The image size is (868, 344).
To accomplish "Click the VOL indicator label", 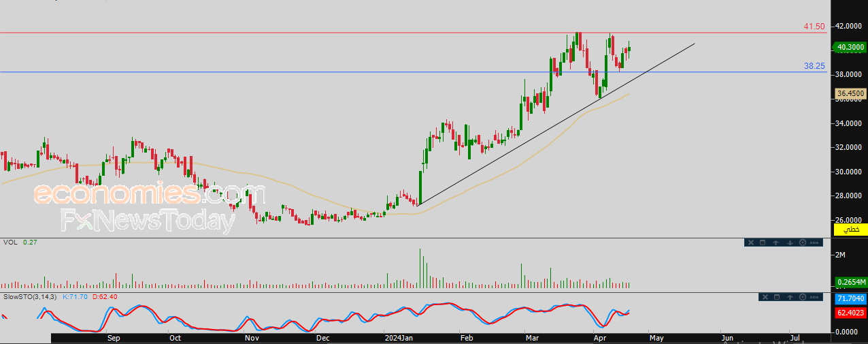I will [10, 243].
